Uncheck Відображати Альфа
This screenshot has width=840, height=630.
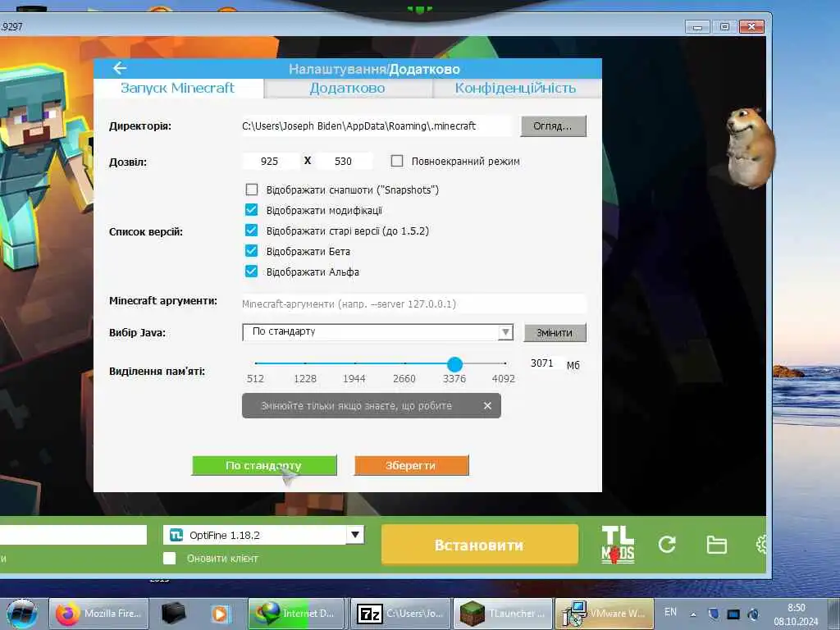(251, 271)
